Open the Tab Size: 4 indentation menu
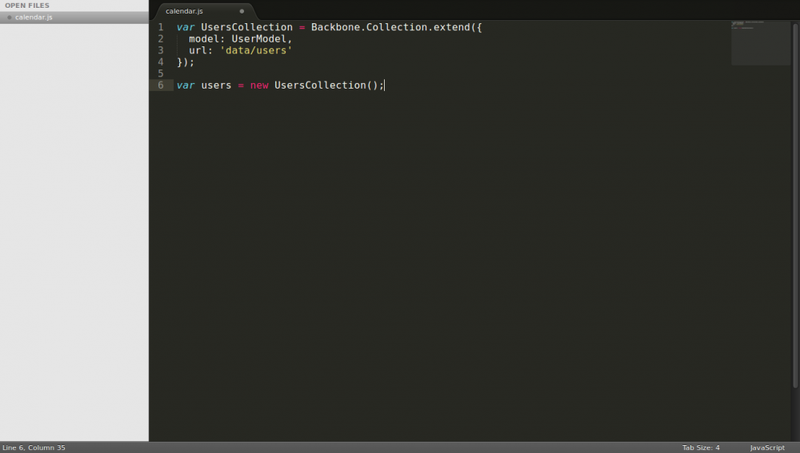Image resolution: width=800 pixels, height=453 pixels. [701, 447]
